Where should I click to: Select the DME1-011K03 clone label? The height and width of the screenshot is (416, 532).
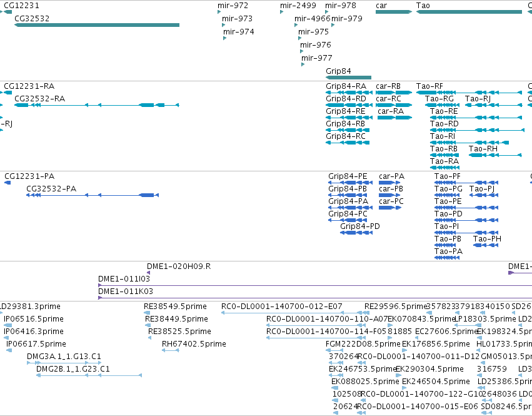(126, 292)
